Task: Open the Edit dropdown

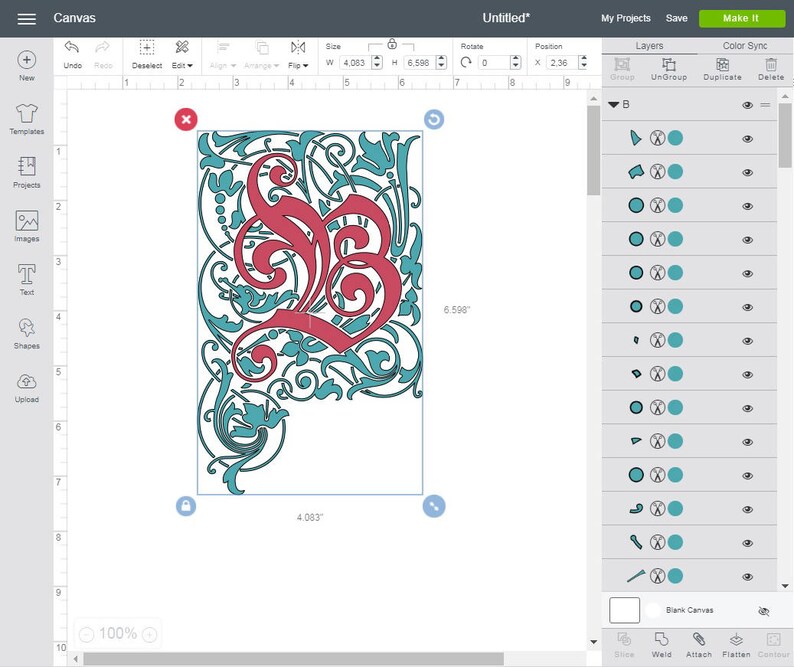Action: coord(182,55)
